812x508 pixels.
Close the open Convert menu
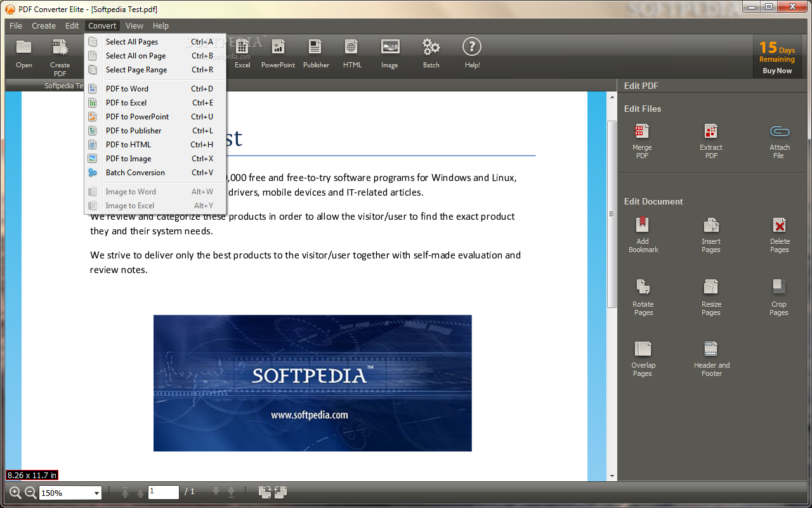(102, 26)
